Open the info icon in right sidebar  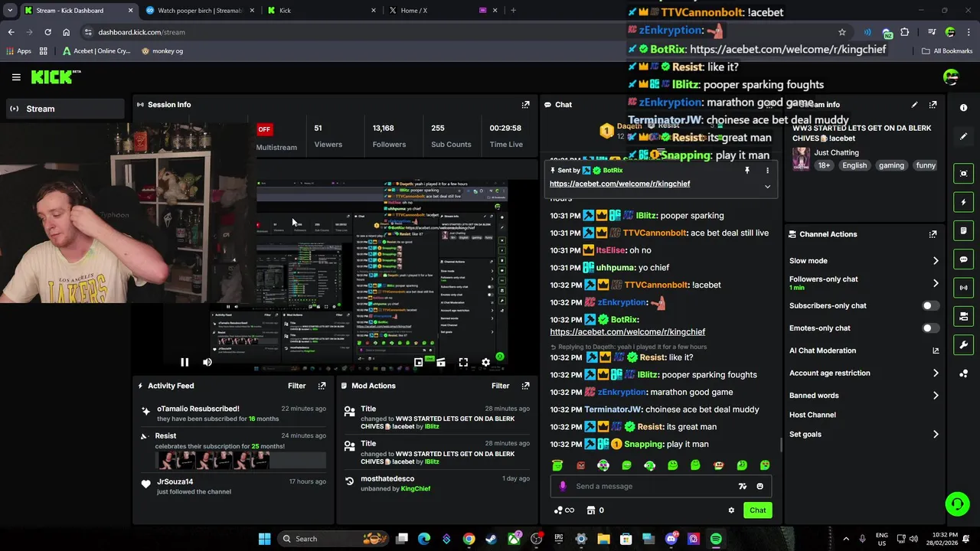click(x=964, y=108)
